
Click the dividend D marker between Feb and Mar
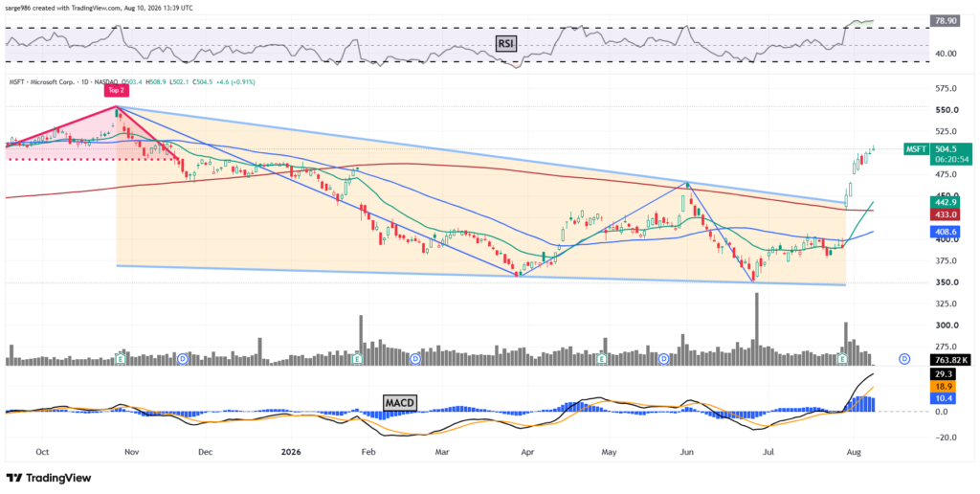415,359
